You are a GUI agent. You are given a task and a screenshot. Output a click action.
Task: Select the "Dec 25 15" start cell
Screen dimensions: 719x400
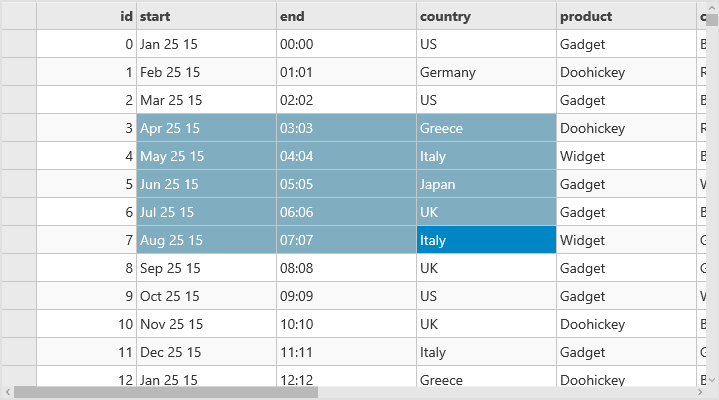(206, 352)
